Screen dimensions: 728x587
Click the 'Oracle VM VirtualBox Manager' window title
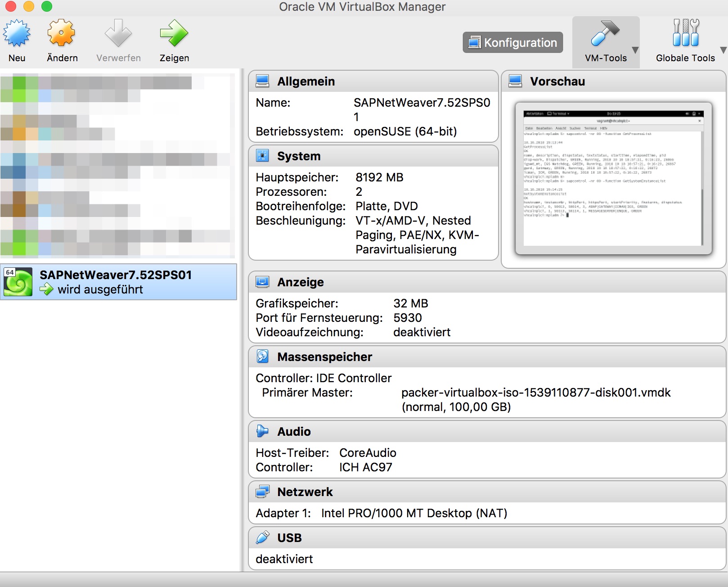point(362,7)
